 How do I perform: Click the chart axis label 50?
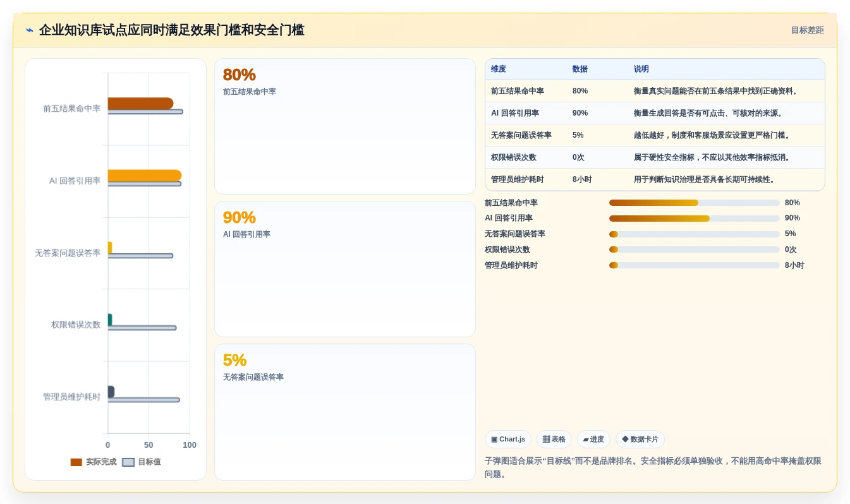149,445
